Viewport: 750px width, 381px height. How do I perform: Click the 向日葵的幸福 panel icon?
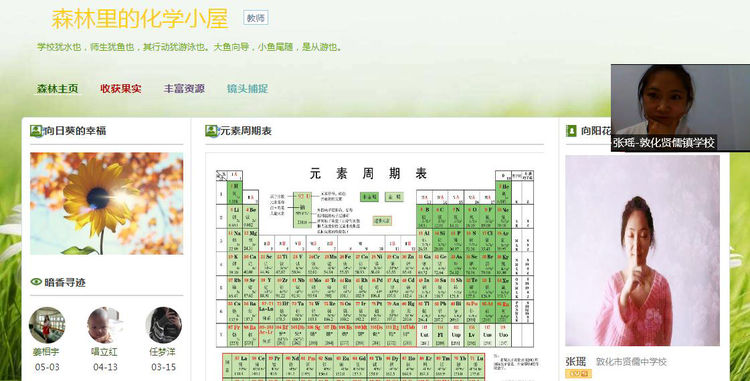pos(36,131)
